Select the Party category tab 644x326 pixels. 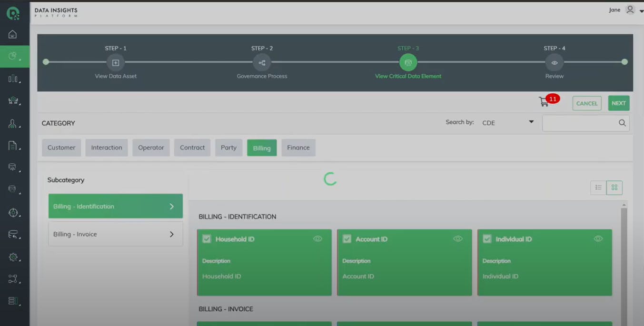click(228, 148)
